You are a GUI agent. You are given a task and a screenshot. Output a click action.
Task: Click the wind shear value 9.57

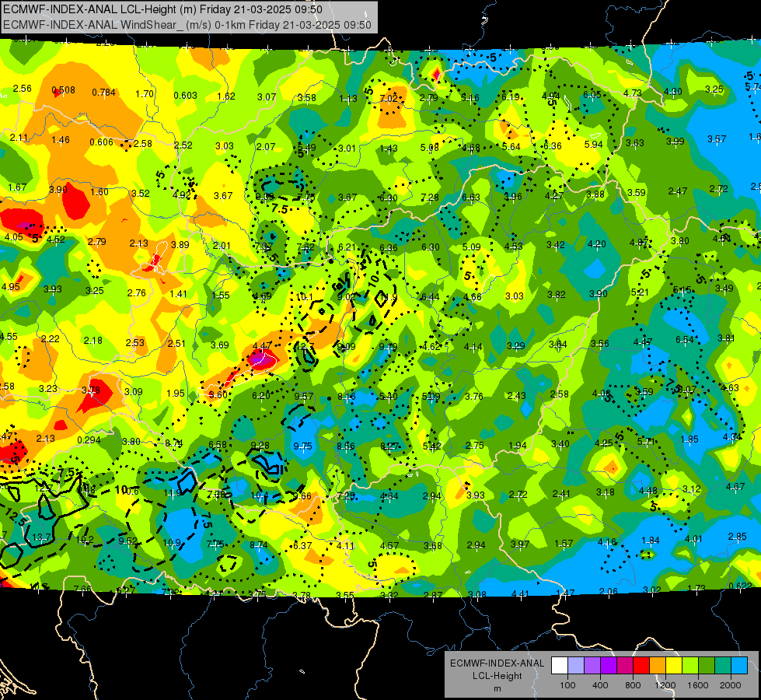tap(304, 396)
